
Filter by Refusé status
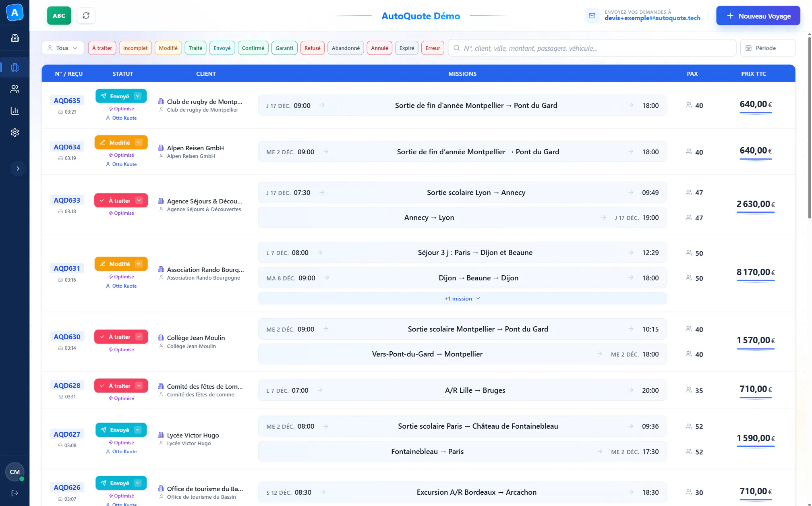coord(312,48)
